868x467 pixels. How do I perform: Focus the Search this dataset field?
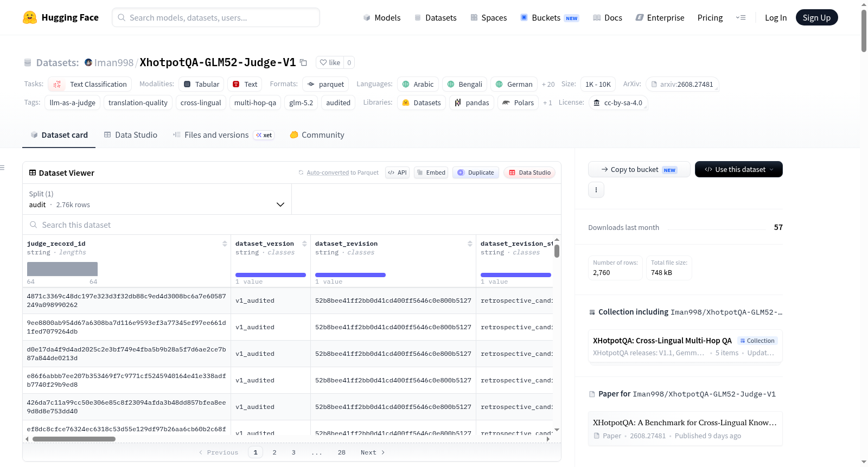(x=292, y=225)
